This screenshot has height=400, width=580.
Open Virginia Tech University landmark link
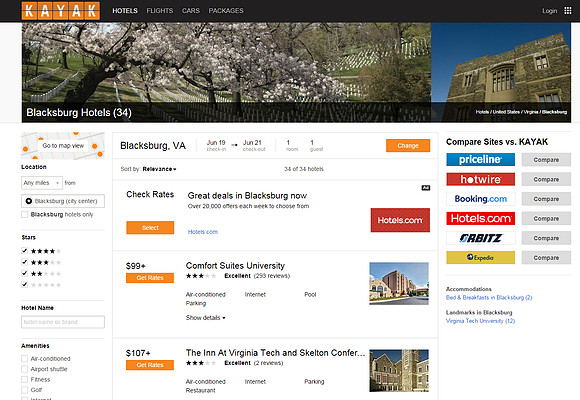tap(480, 321)
